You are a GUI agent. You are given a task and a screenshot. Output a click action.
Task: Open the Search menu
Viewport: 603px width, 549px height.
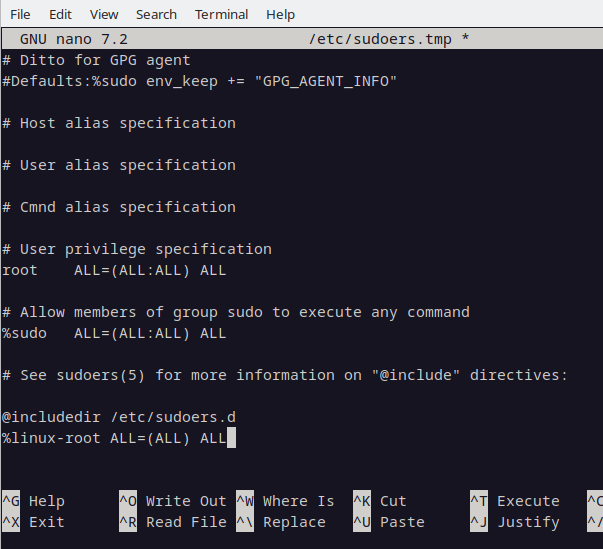[x=156, y=15]
